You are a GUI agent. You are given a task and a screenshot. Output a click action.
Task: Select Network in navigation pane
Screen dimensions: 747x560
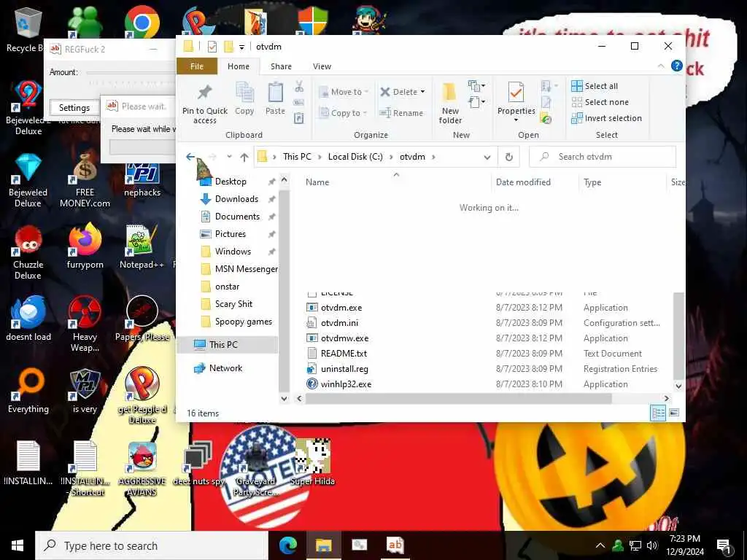point(225,368)
